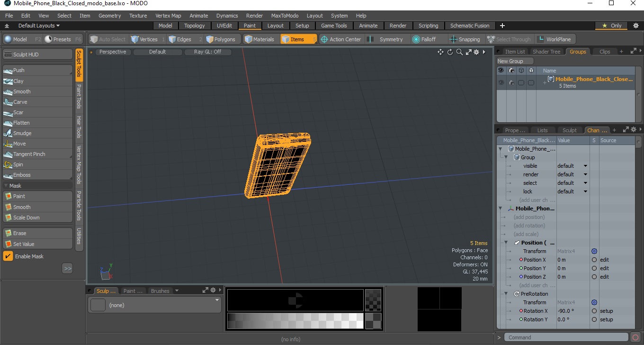Select the Clay sculpt tool
The width and height of the screenshot is (644, 345).
click(37, 81)
